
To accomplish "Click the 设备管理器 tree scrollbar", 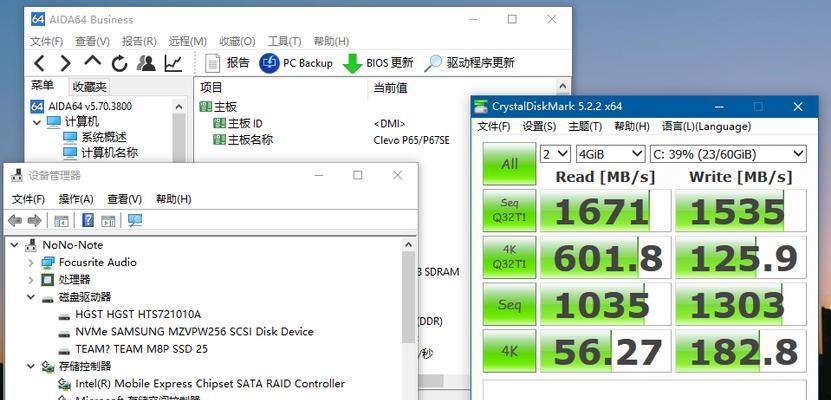I will [x=408, y=297].
